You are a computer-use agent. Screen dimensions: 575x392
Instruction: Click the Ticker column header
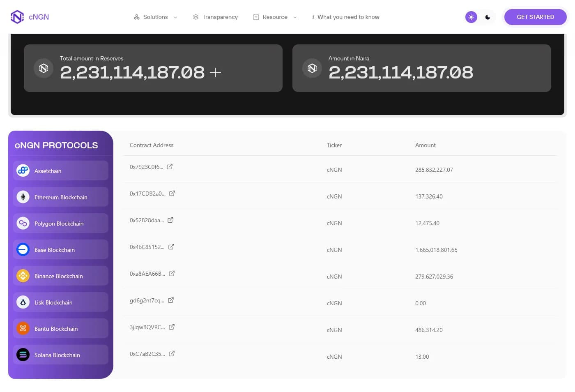click(334, 145)
